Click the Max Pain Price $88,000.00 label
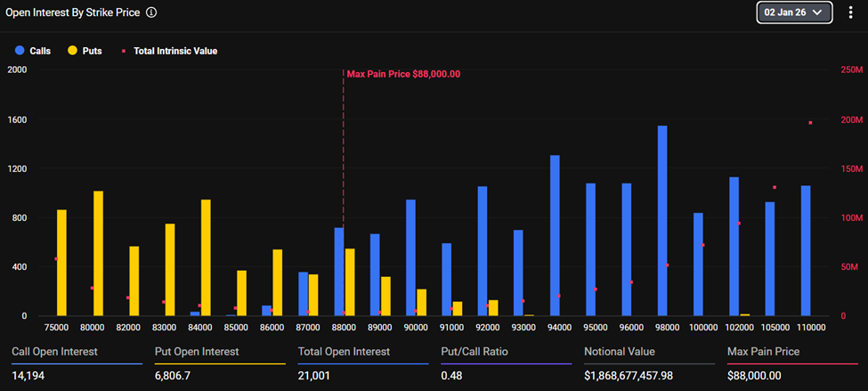Viewport: 868px width, 391px height. coord(403,74)
